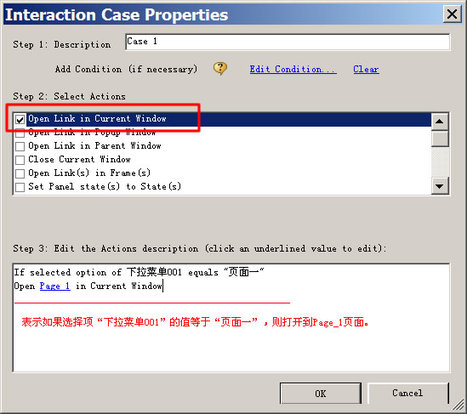Uncheck Open Link in Current Window
Image resolution: width=467 pixels, height=414 pixels.
click(x=20, y=119)
